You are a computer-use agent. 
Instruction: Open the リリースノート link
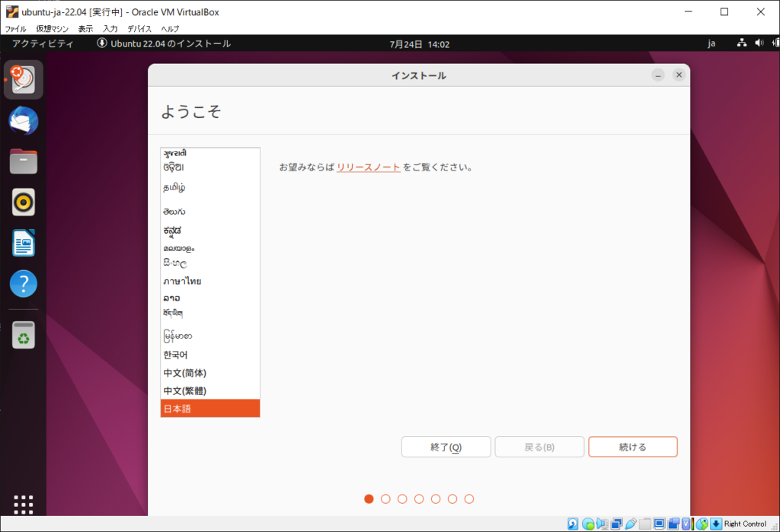368,167
